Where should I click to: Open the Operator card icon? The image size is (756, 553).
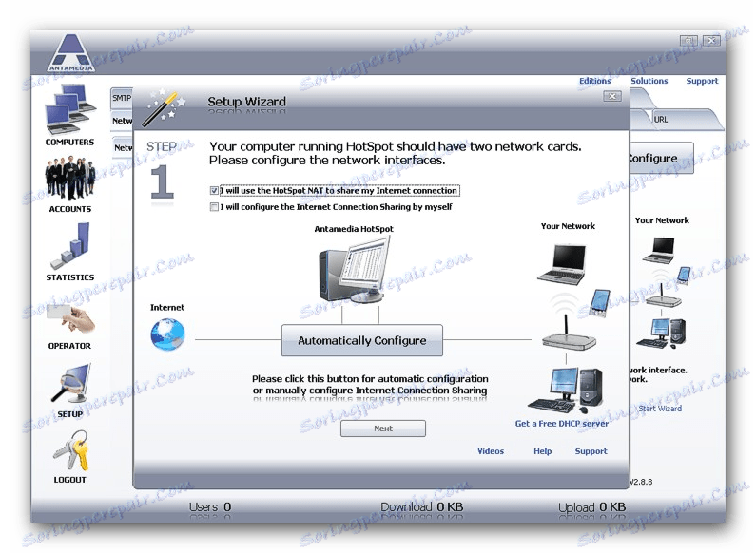click(x=70, y=319)
